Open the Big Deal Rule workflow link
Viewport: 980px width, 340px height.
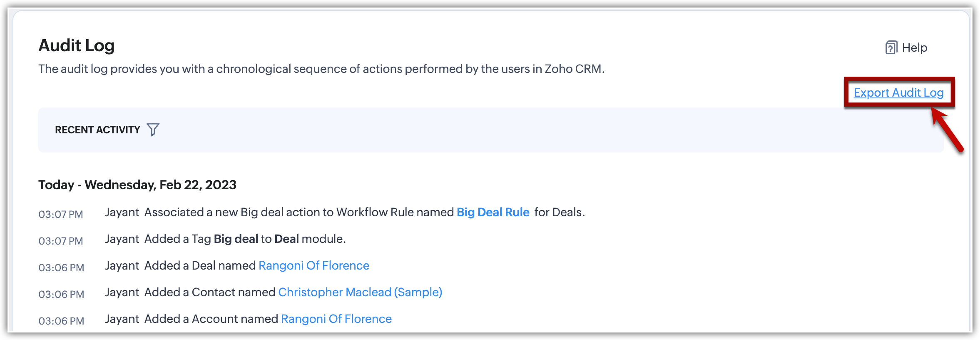[x=492, y=212]
